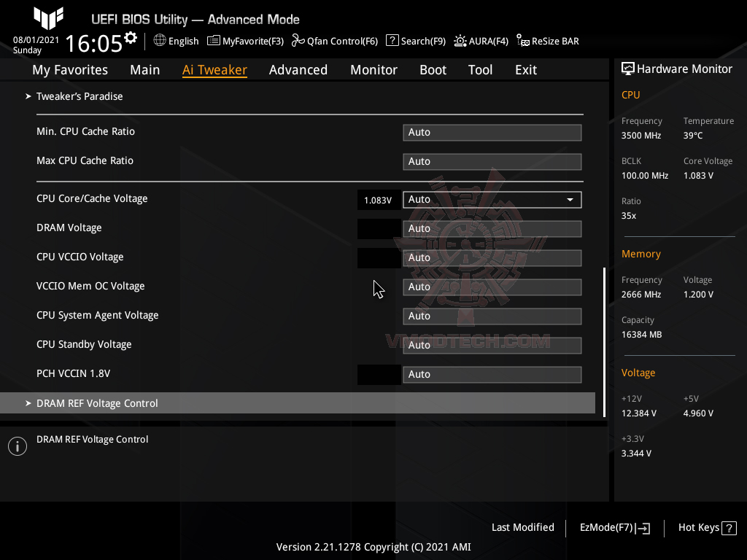The height and width of the screenshot is (560, 747).
Task: Click PCH VCCIN 1.8V Auto field
Action: pyautogui.click(x=492, y=374)
